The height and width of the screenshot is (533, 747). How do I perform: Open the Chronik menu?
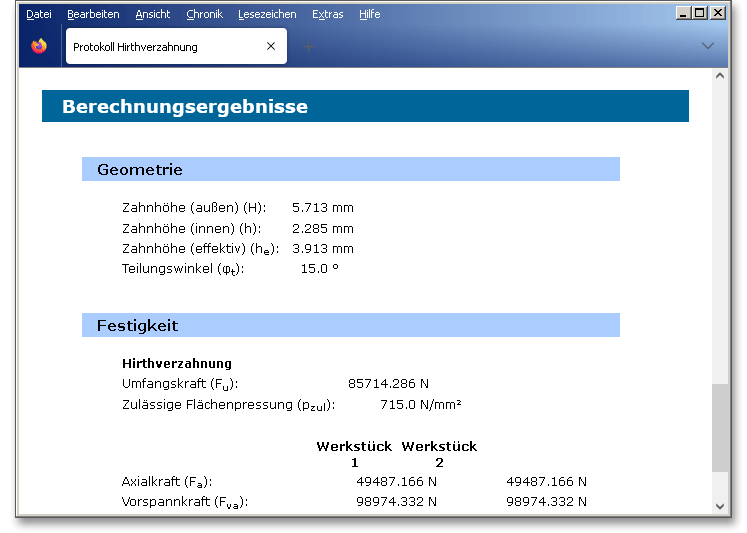pos(204,14)
